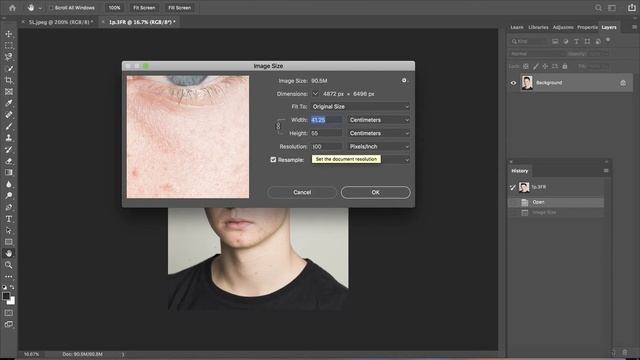
Task: Open the layer Kind filter dropdown
Action: pos(529,41)
